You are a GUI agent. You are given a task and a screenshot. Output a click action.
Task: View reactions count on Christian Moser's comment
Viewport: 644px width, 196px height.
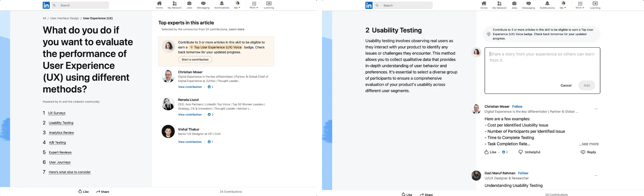tap(505, 152)
